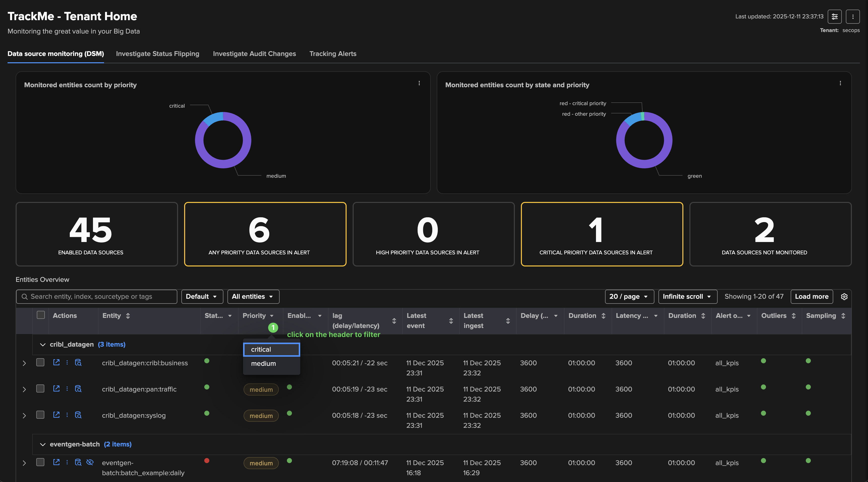Check the cribl_datagen:syslog row checkbox

tap(41, 415)
